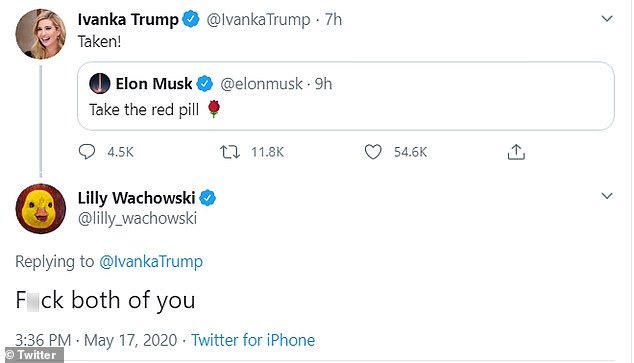Screen dimensions: 634x363
Task: Click the @IvankaTrump replying-to link
Action: (151, 262)
